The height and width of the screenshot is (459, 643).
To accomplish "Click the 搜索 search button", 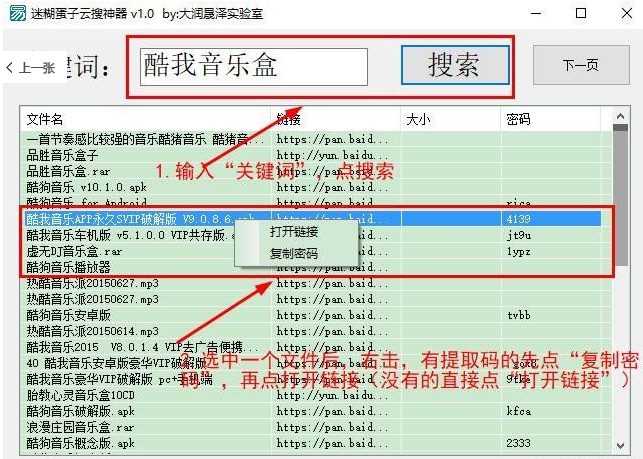I will point(455,65).
